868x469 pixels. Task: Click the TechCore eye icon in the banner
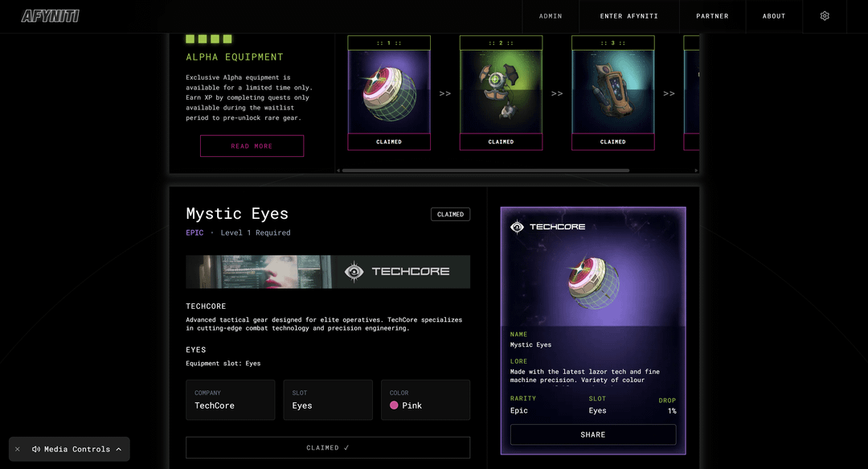click(x=354, y=272)
